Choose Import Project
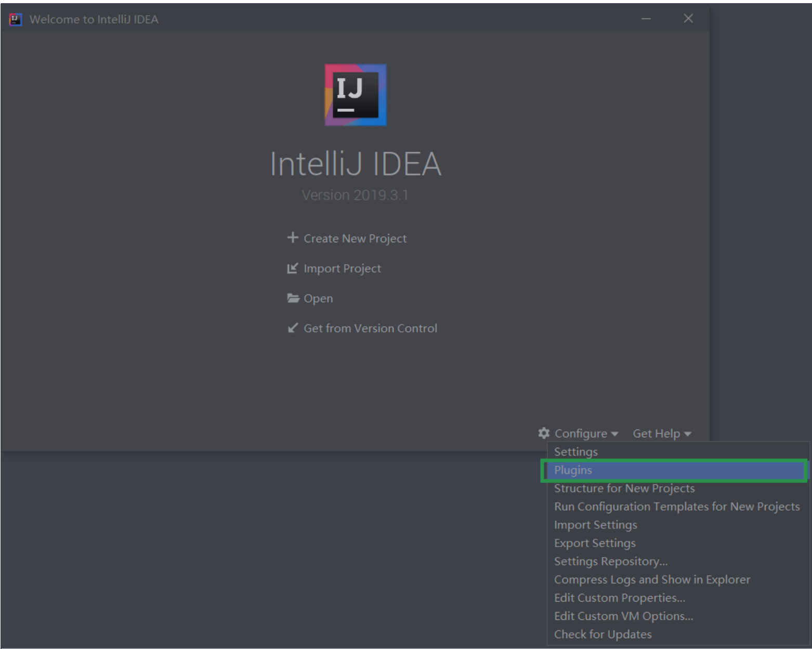This screenshot has width=812, height=649. (x=342, y=268)
